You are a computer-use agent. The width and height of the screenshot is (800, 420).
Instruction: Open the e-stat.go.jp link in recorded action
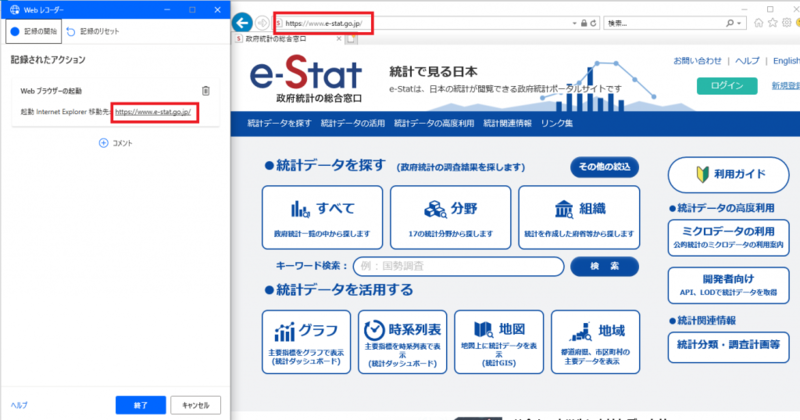153,112
